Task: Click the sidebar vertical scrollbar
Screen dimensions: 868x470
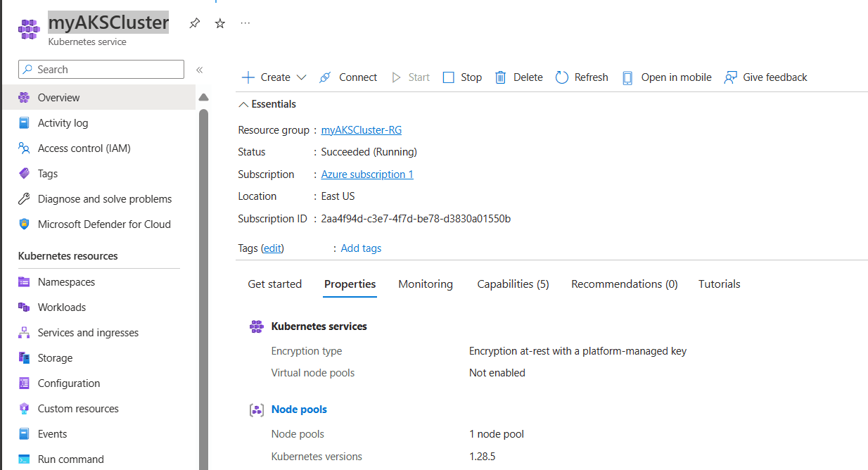Action: pyautogui.click(x=204, y=288)
